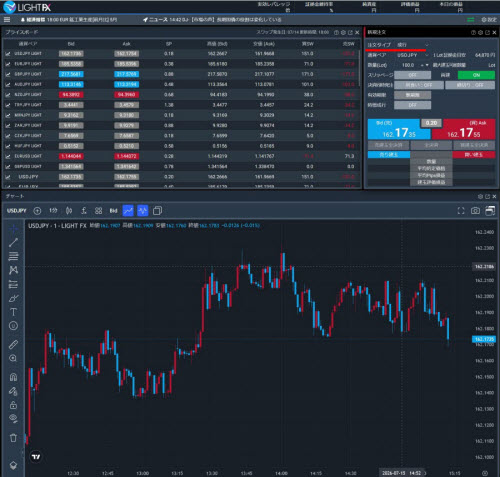This screenshot has width=500, height=477.
Task: Toggle the green ON both-sides button
Action: coord(476,75)
